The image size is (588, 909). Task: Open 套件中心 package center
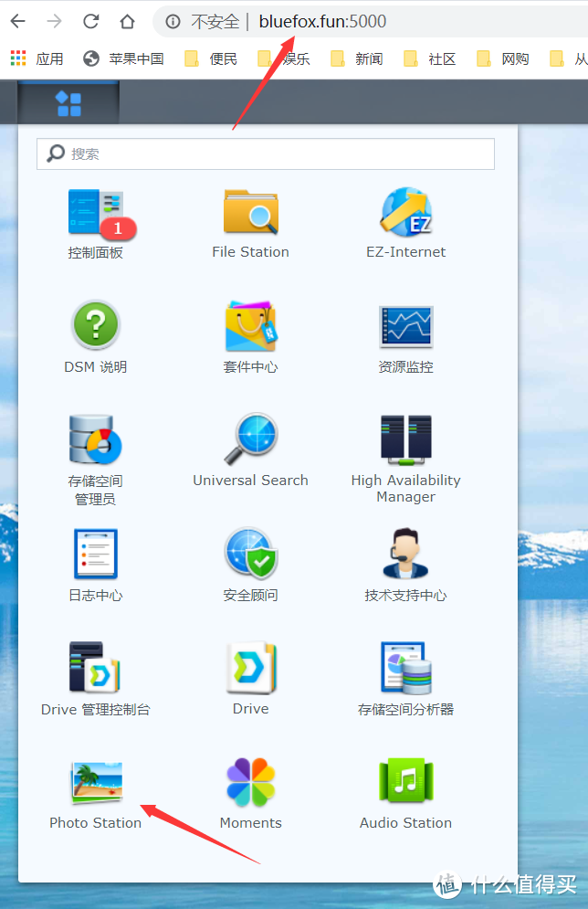(250, 338)
